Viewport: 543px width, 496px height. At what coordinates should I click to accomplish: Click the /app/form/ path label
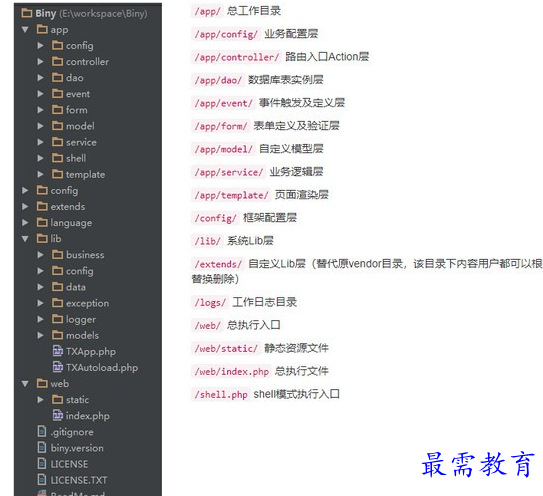220,126
